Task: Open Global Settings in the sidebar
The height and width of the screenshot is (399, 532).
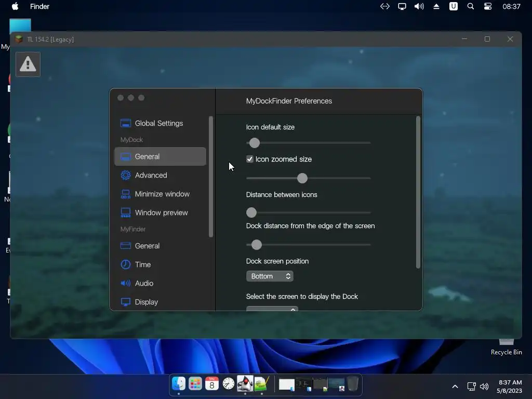Action: click(x=160, y=123)
